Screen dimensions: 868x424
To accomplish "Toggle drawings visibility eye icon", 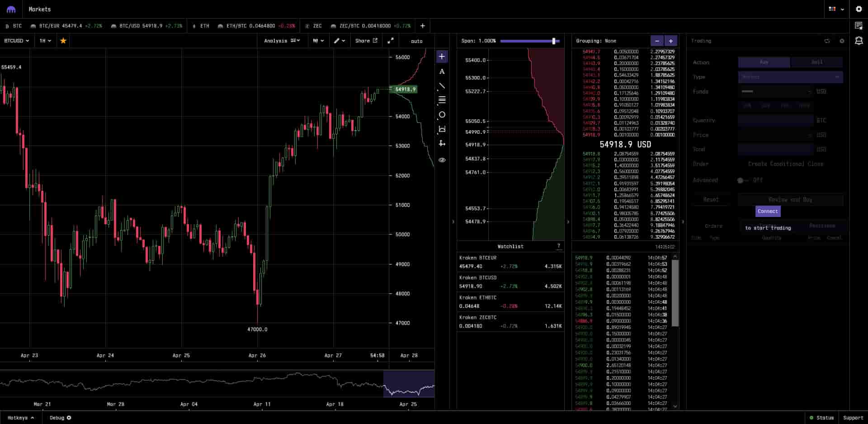I will (442, 160).
